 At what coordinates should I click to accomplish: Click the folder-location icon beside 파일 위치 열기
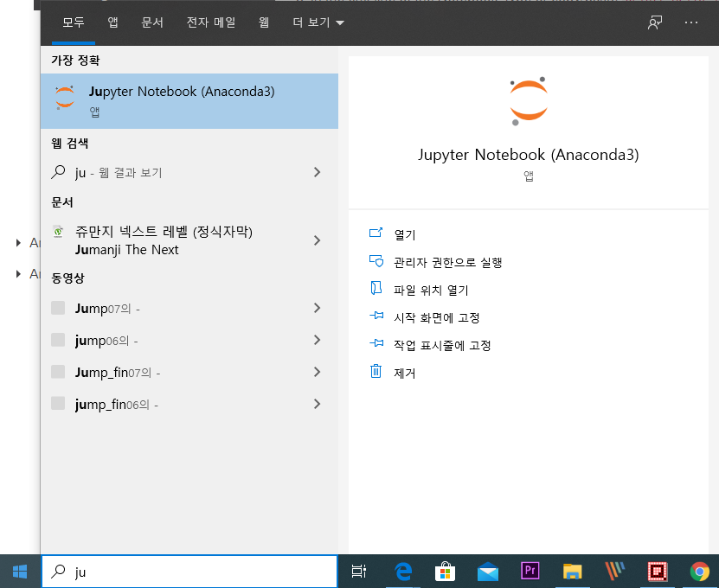[376, 288]
